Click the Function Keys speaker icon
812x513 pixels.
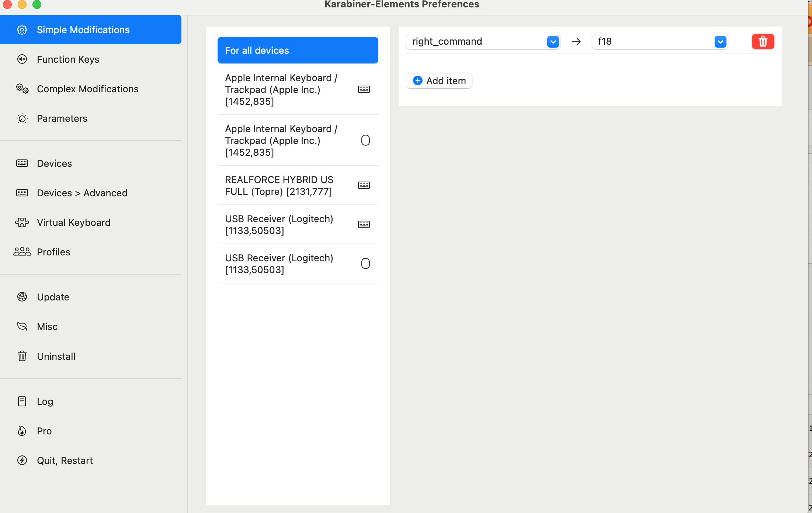(22, 59)
